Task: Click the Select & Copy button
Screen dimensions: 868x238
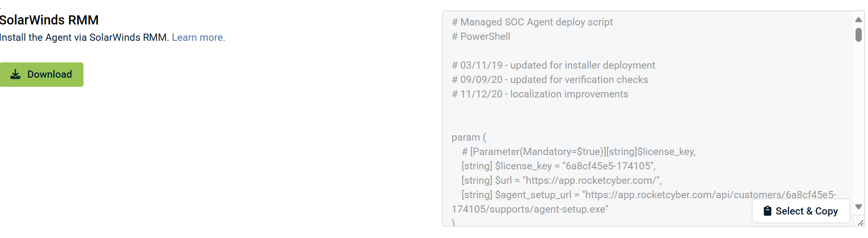Action: pos(800,211)
